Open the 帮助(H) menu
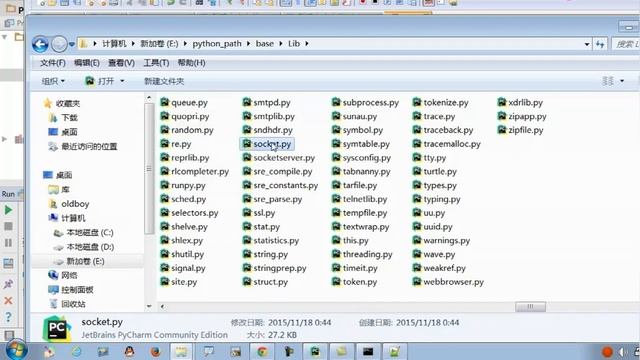 (x=191, y=63)
